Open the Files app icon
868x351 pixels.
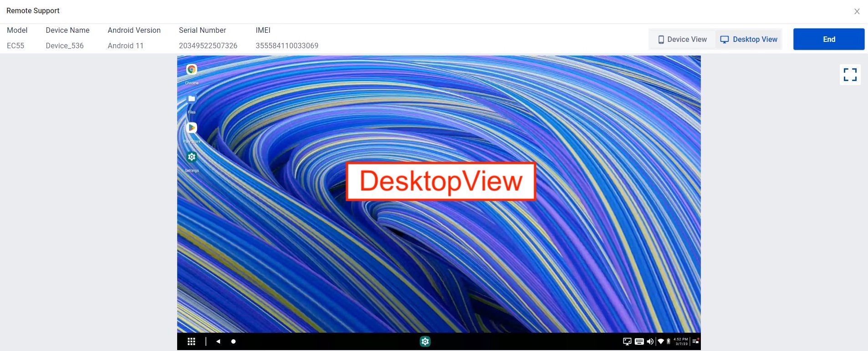(192, 99)
